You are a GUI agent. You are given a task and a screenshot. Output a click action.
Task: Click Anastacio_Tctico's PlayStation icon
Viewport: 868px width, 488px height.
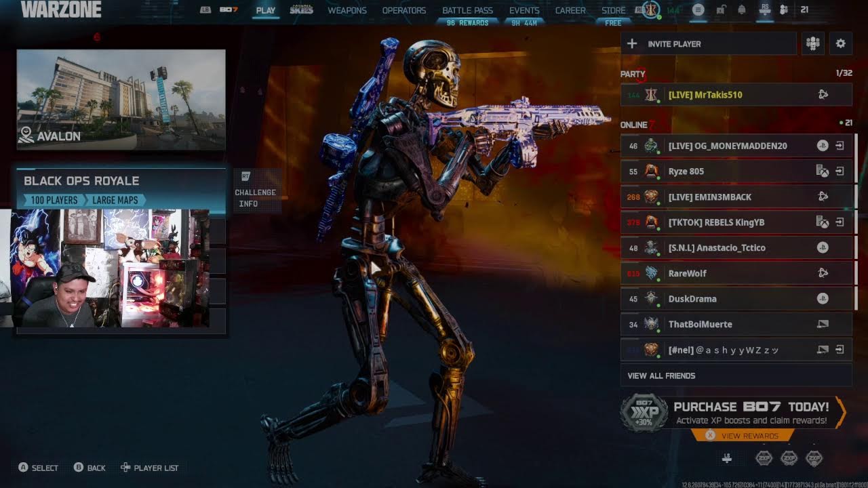823,248
